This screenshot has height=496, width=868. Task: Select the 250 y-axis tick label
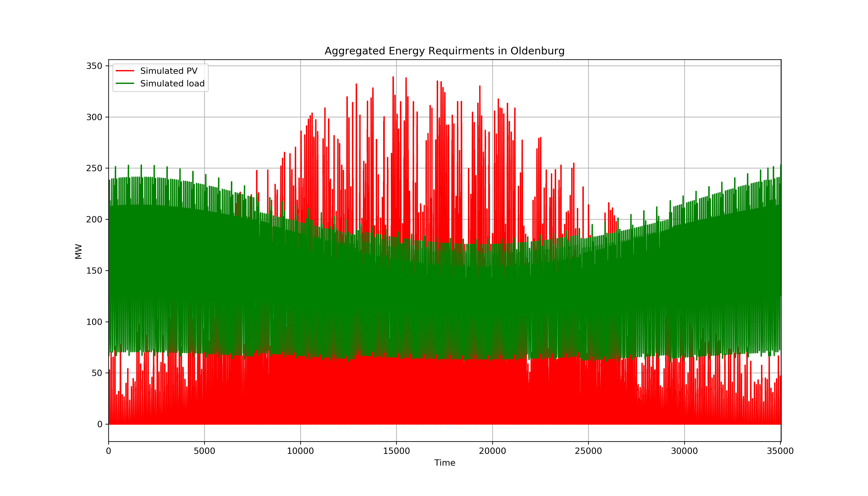tap(94, 168)
